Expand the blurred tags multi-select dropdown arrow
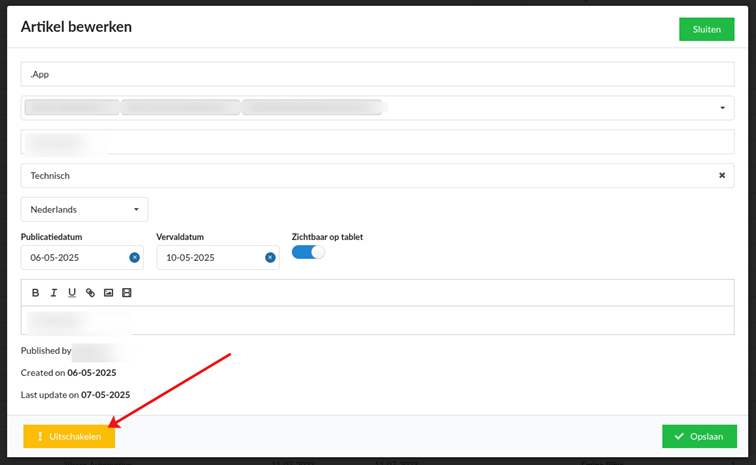The width and height of the screenshot is (756, 465). click(722, 108)
